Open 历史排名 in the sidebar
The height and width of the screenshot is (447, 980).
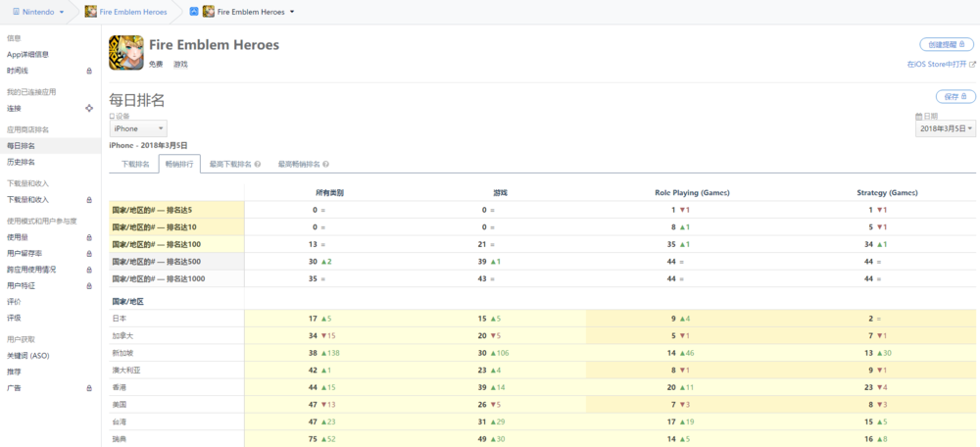21,162
